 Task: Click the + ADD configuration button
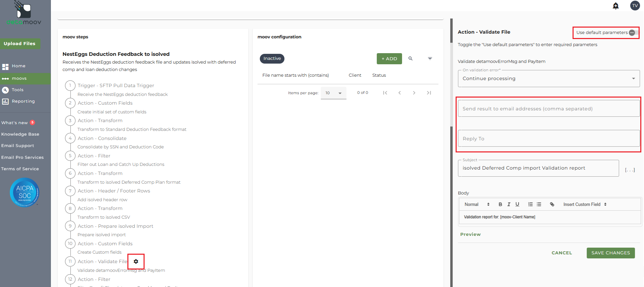click(x=389, y=59)
